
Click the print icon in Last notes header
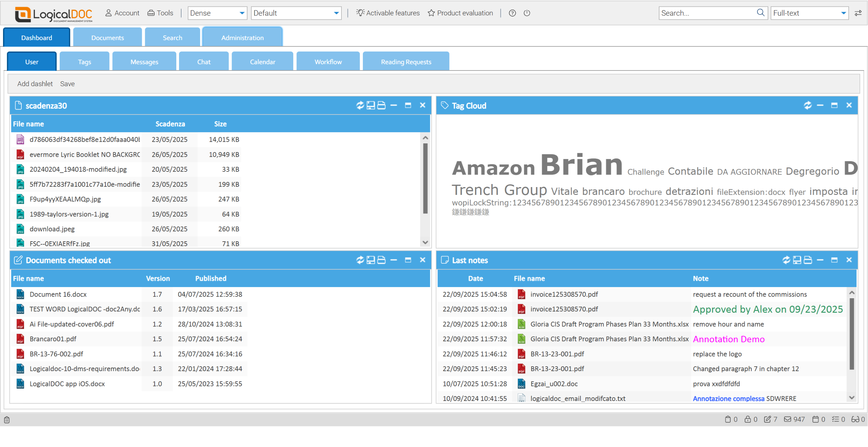pyautogui.click(x=808, y=260)
